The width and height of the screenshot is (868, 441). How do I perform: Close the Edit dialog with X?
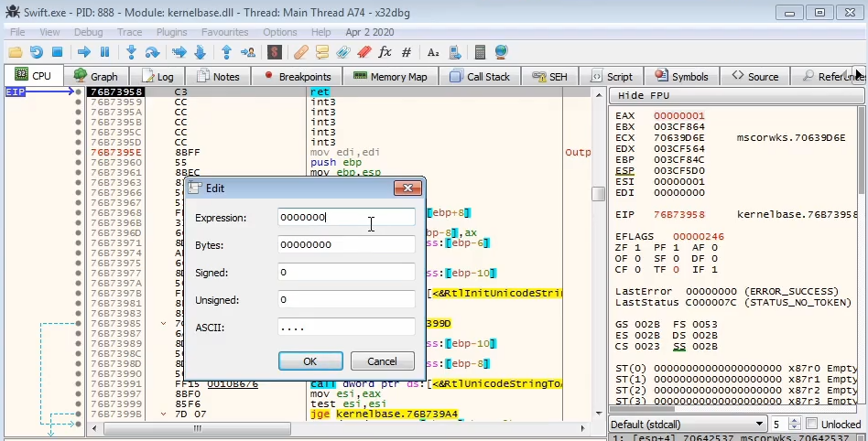click(408, 188)
